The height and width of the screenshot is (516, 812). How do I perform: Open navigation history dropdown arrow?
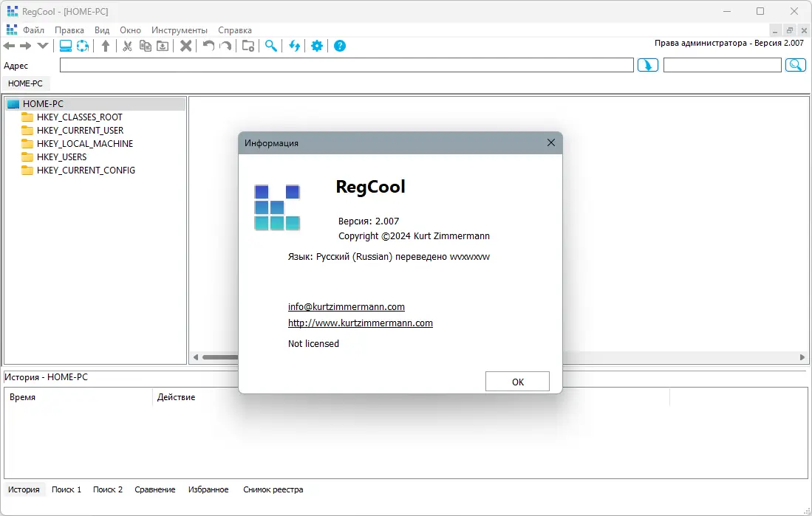(42, 46)
